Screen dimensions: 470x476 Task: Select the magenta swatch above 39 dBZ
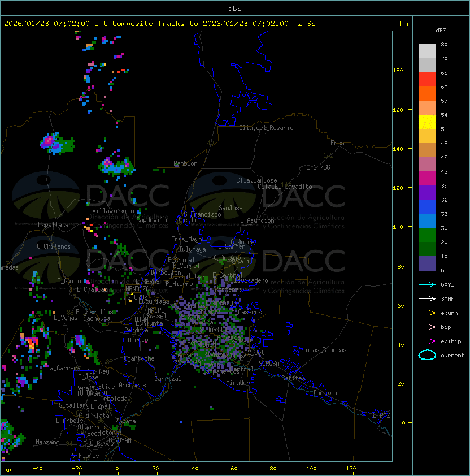(427, 179)
